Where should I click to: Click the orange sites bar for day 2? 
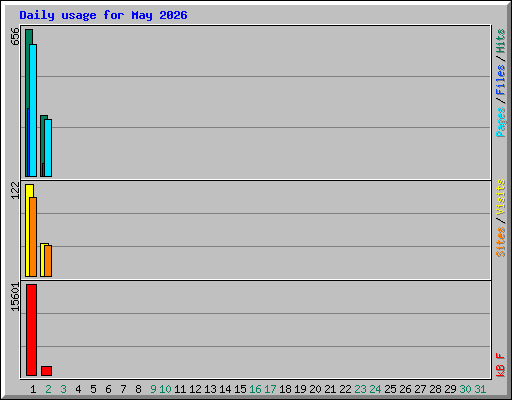pos(48,261)
